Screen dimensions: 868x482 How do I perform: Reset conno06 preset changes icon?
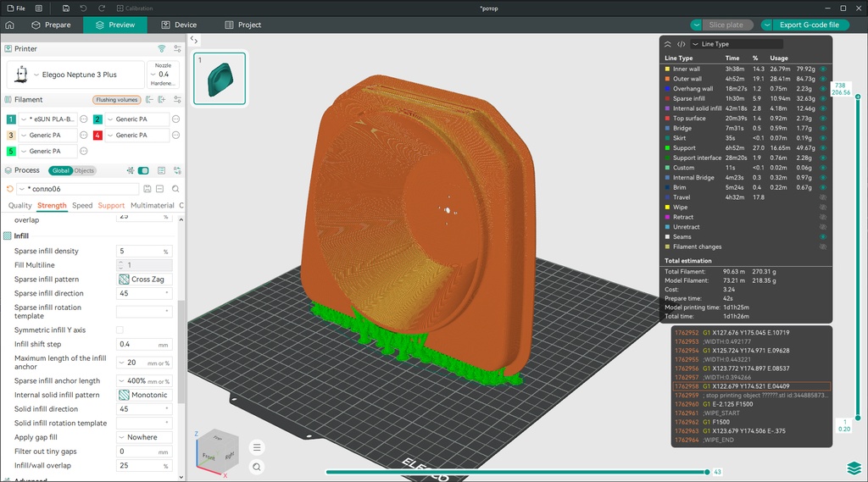[9, 189]
